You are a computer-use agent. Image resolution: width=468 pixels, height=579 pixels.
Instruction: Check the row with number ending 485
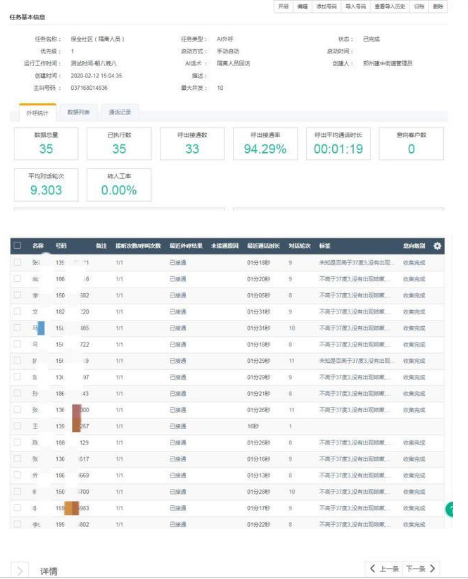pos(17,328)
